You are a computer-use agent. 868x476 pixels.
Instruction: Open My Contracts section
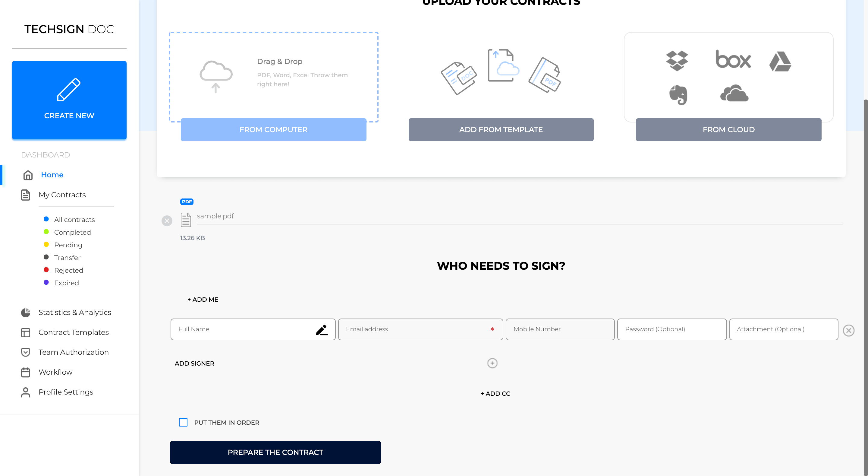click(x=62, y=195)
